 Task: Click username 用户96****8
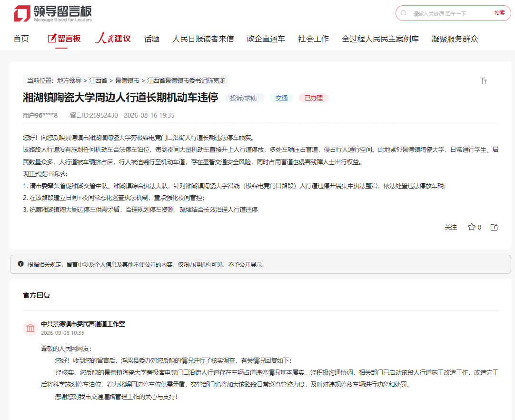tap(40, 115)
